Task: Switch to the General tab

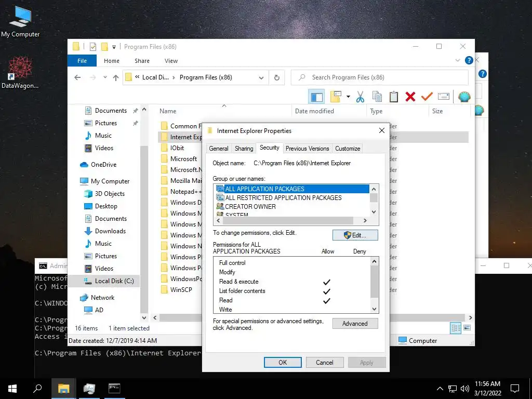Action: [x=219, y=148]
